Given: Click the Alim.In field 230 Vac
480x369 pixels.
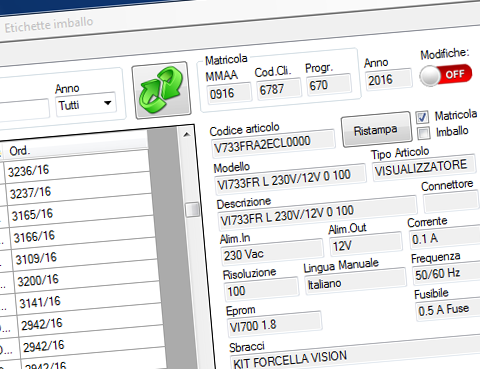Looking at the screenshot, I should pyautogui.click(x=272, y=252).
